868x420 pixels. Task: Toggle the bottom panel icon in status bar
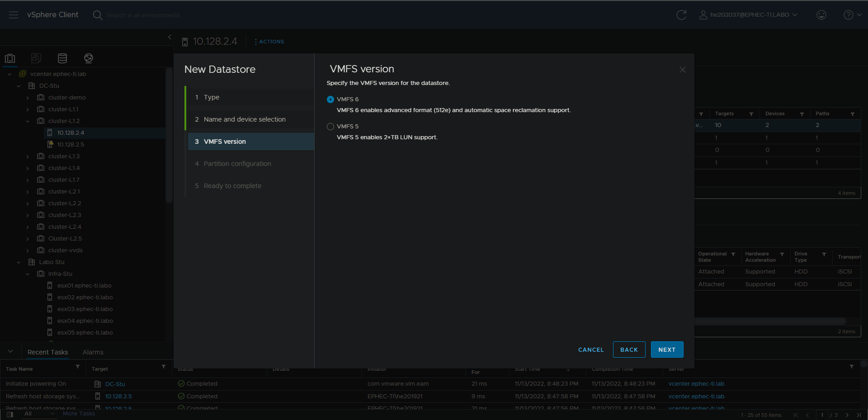(10, 414)
